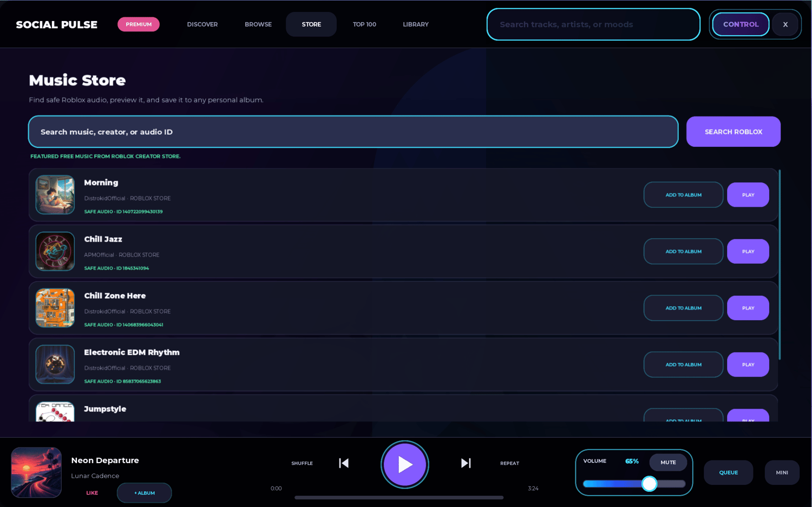Click the Chill Zone Here artwork

55,308
